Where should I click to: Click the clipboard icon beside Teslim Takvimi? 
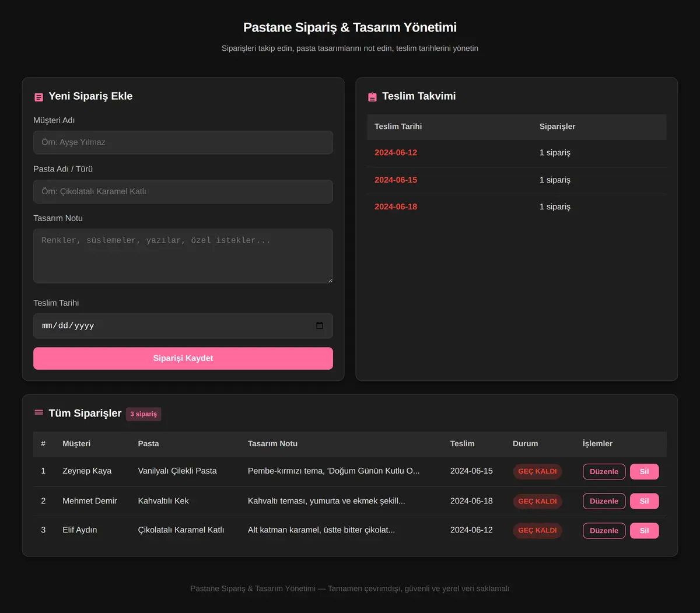(x=372, y=97)
